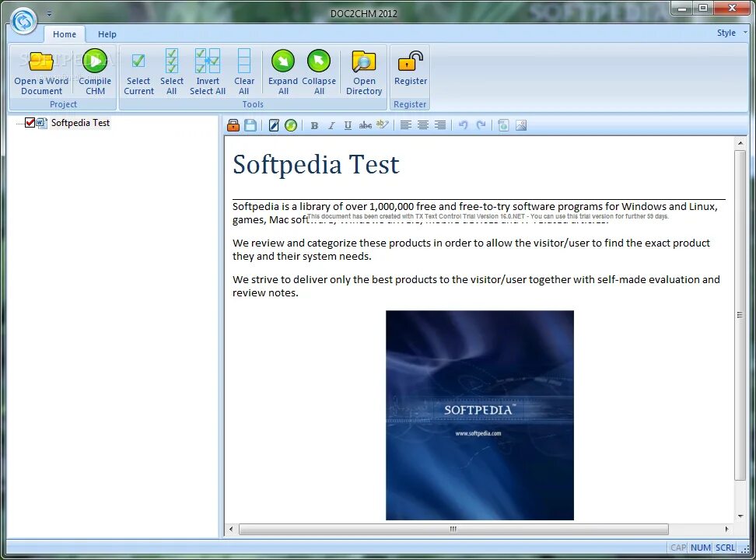Click the Compile CHM button

click(x=95, y=73)
